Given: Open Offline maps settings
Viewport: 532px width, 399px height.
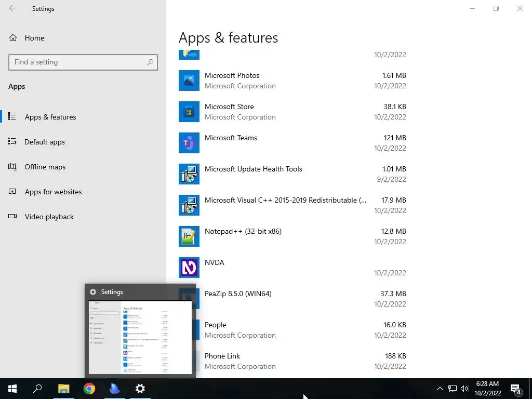Looking at the screenshot, I should (83, 167).
